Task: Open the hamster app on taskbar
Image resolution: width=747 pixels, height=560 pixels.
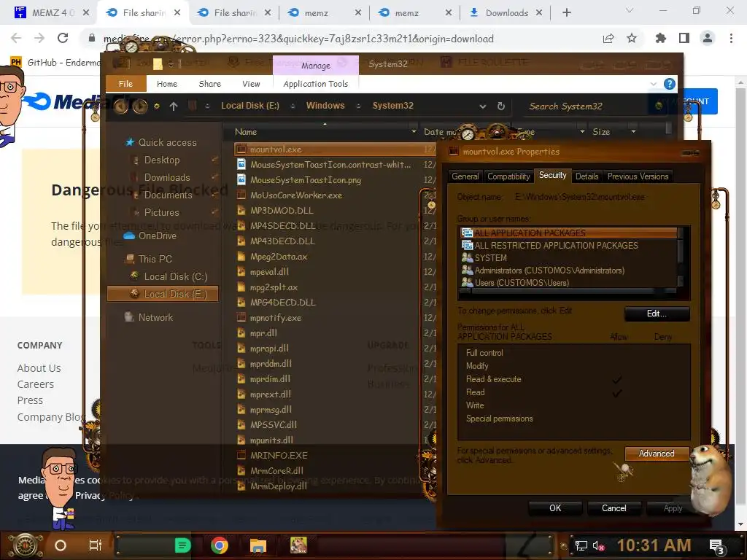Action: pyautogui.click(x=298, y=545)
